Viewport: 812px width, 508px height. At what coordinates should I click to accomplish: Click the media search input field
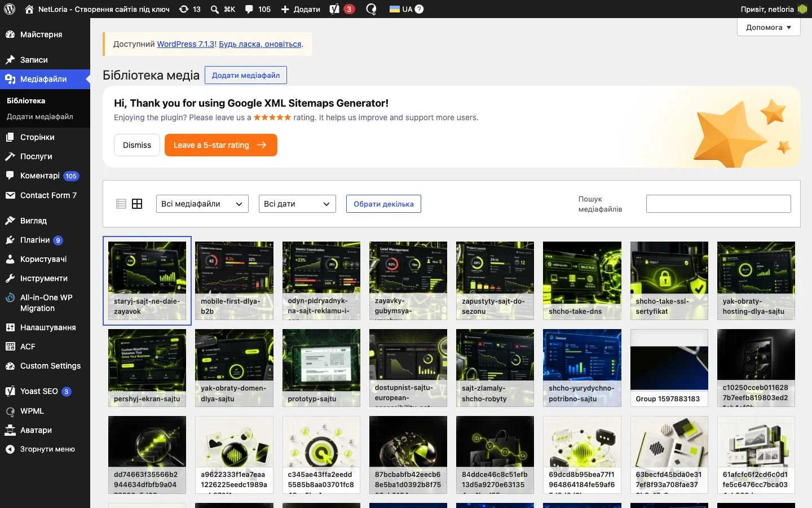pyautogui.click(x=718, y=204)
